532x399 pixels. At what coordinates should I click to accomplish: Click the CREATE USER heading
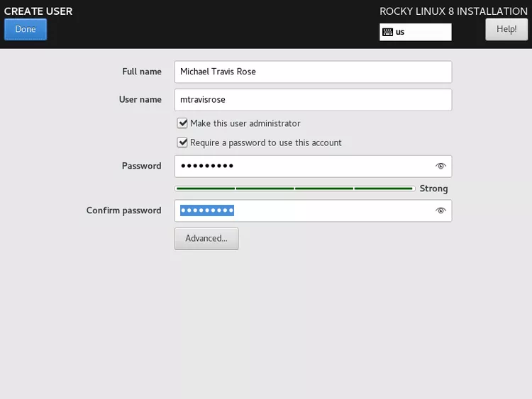38,11
